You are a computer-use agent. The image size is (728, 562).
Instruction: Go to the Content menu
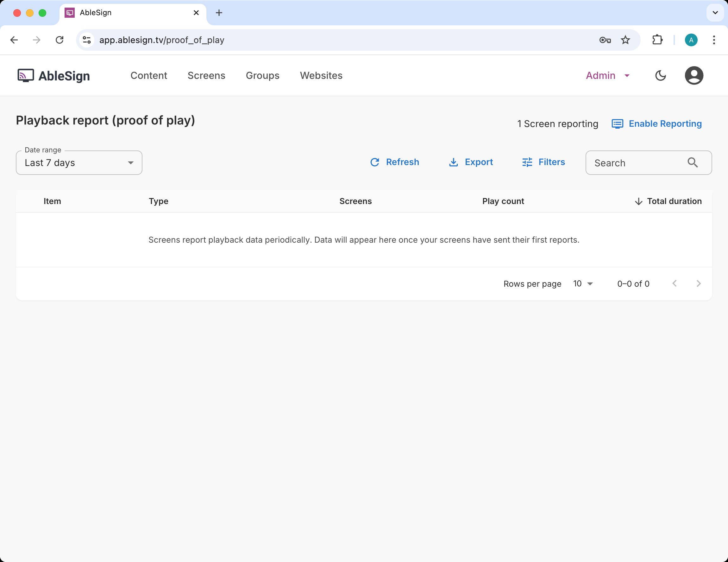click(x=149, y=75)
